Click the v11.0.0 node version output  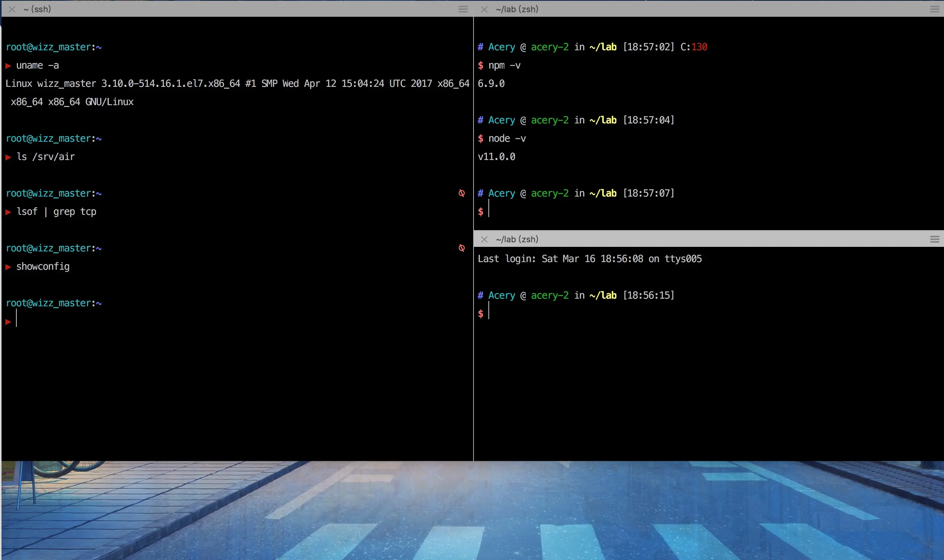point(496,157)
